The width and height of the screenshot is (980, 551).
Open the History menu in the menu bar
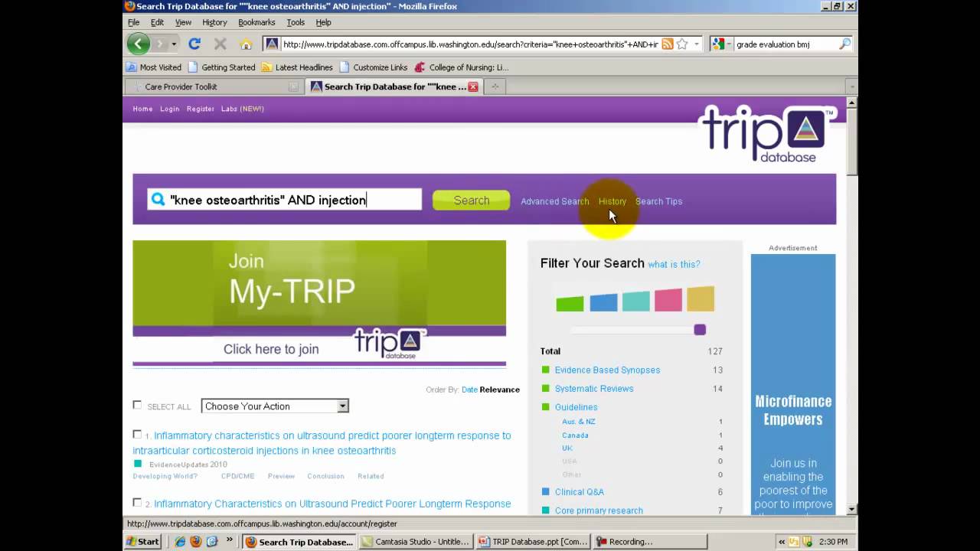[214, 22]
